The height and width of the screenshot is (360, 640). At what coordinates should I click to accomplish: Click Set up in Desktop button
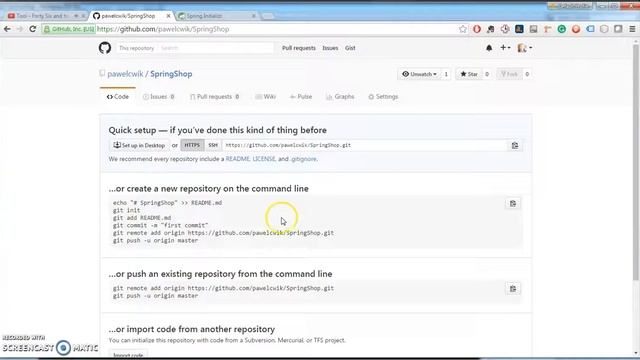139,145
